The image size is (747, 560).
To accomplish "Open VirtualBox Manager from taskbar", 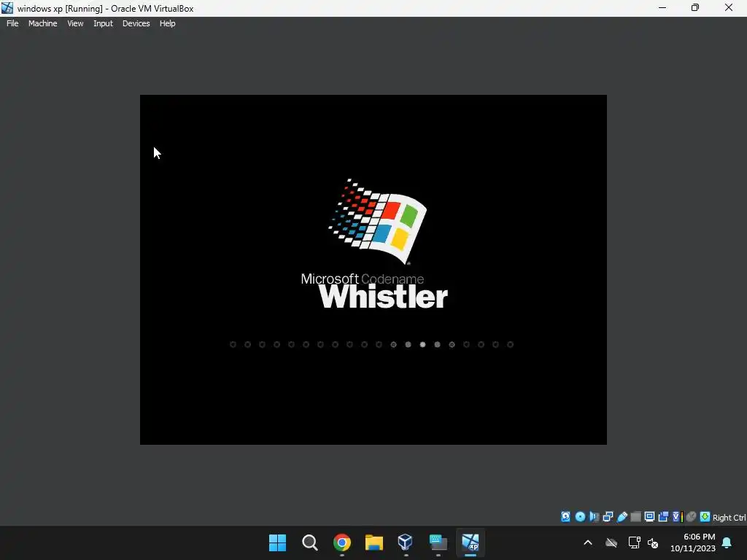I will tap(406, 542).
